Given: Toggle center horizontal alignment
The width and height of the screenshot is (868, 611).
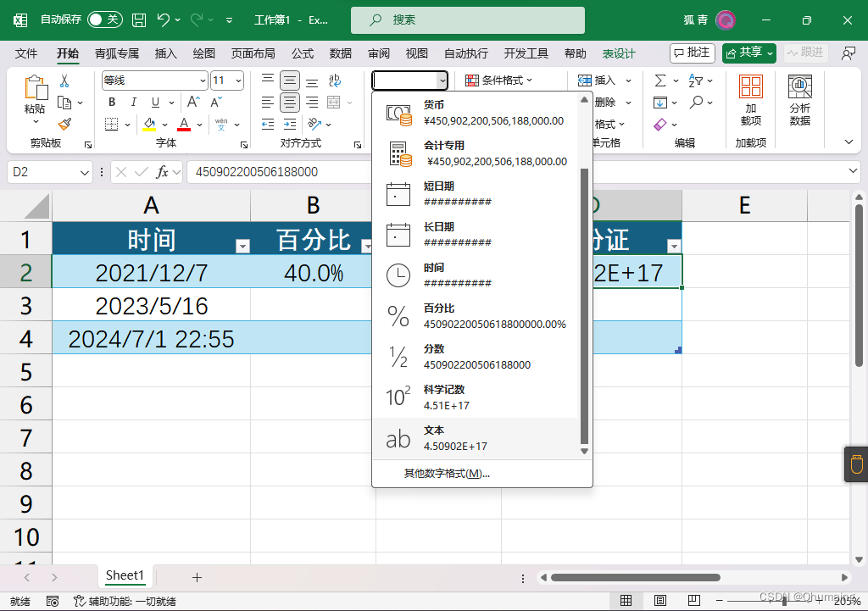Looking at the screenshot, I should point(290,103).
